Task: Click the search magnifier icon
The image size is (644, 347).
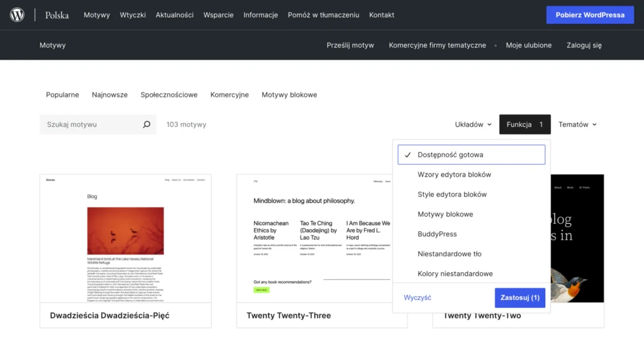Action: [x=146, y=124]
